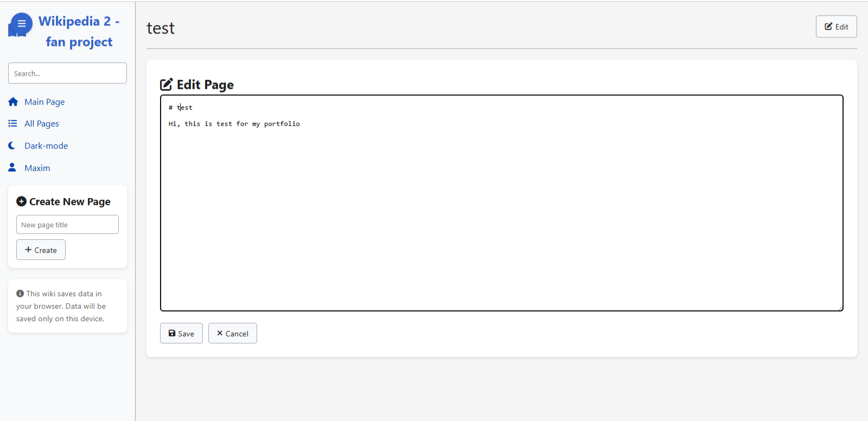This screenshot has width=868, height=421.
Task: Click the moon icon for Dark-mode
Action: pyautogui.click(x=12, y=145)
